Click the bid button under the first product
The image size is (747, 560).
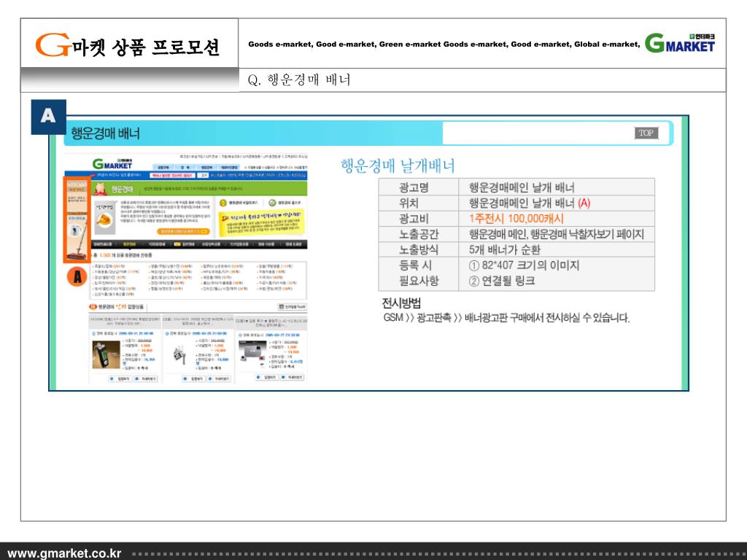click(120, 378)
